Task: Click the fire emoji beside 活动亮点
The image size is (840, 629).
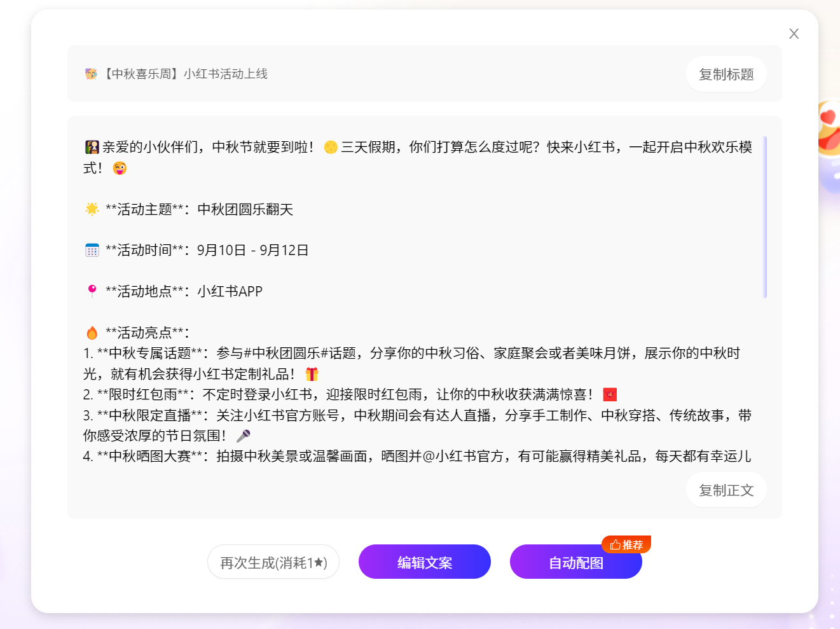Action: pyautogui.click(x=92, y=333)
